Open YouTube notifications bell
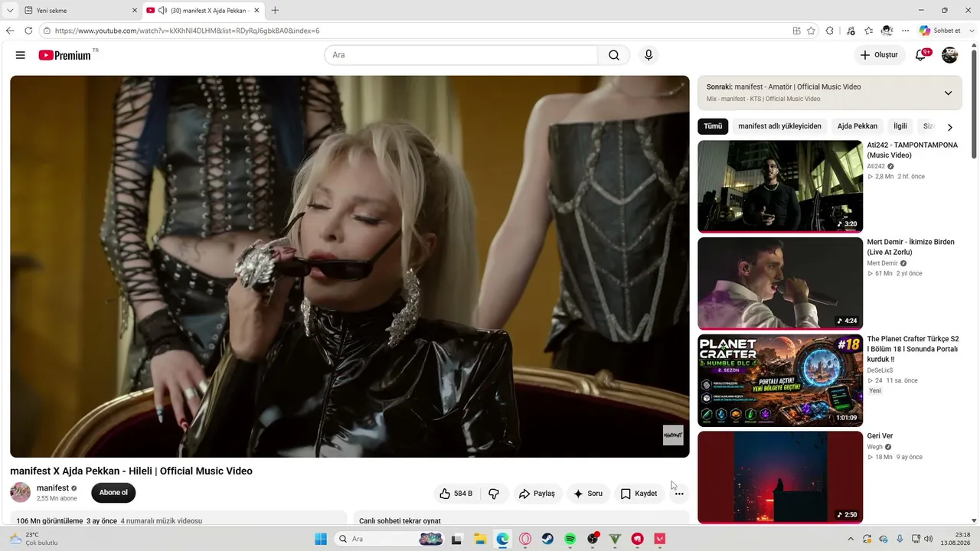This screenshot has height=551, width=980. (x=922, y=55)
